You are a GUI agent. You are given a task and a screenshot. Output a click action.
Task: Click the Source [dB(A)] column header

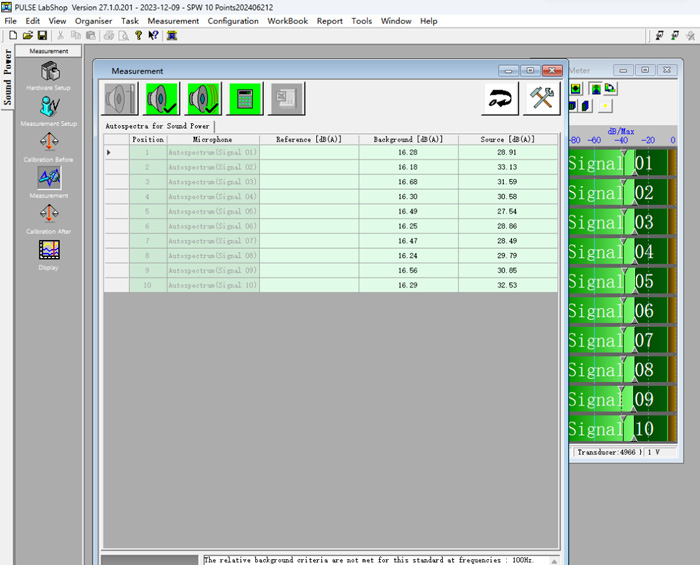coord(508,140)
